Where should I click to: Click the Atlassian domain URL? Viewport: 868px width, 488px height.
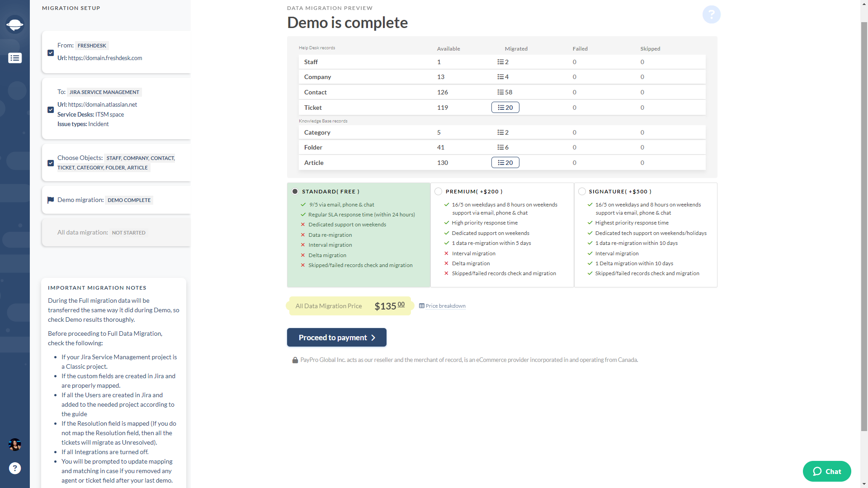[103, 104]
